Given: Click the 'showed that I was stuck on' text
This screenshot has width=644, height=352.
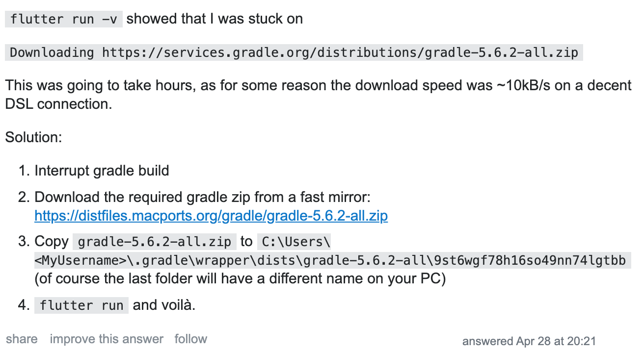Looking at the screenshot, I should point(215,19).
